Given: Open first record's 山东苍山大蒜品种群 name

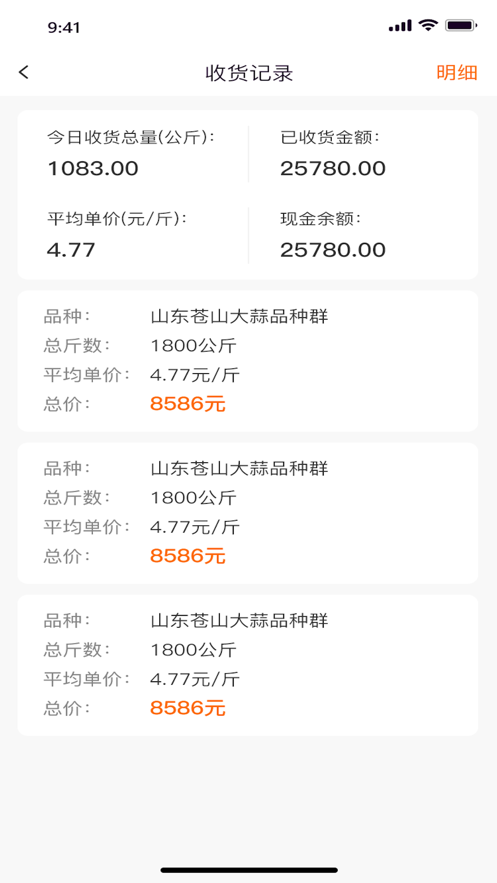Looking at the screenshot, I should click(239, 317).
